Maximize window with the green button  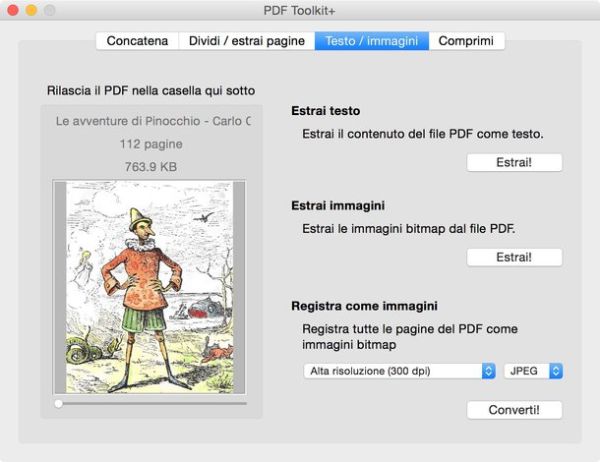click(x=49, y=10)
